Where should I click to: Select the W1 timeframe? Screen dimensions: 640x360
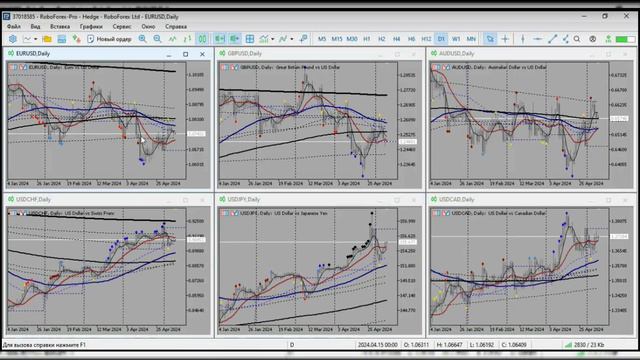pos(456,39)
